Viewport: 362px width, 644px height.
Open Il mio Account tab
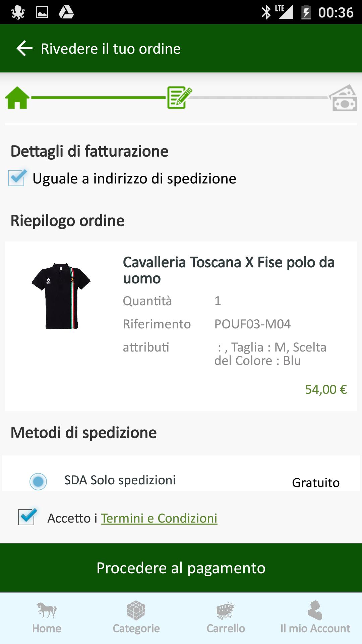(315, 618)
